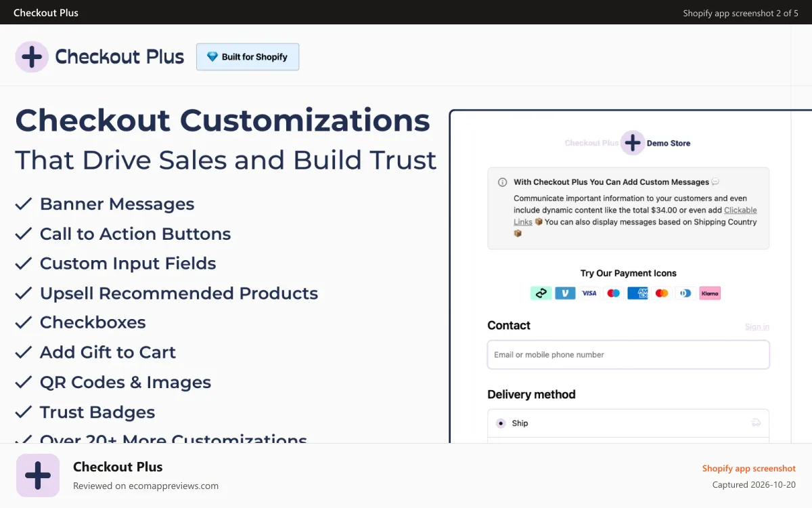Click the Sign in link

(x=757, y=326)
